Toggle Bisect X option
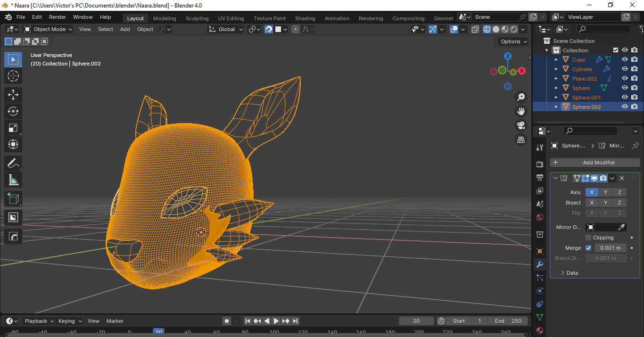This screenshot has height=337, width=644. pos(592,203)
